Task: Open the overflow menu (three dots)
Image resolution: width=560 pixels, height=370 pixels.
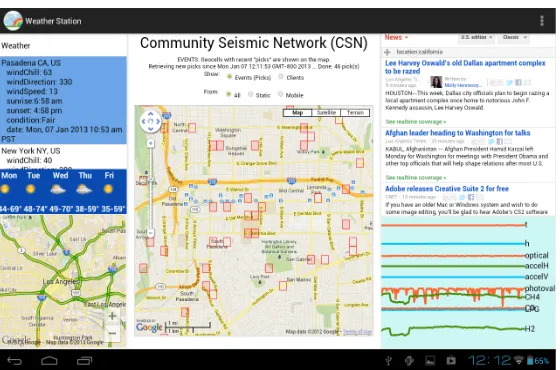Action: (x=542, y=21)
